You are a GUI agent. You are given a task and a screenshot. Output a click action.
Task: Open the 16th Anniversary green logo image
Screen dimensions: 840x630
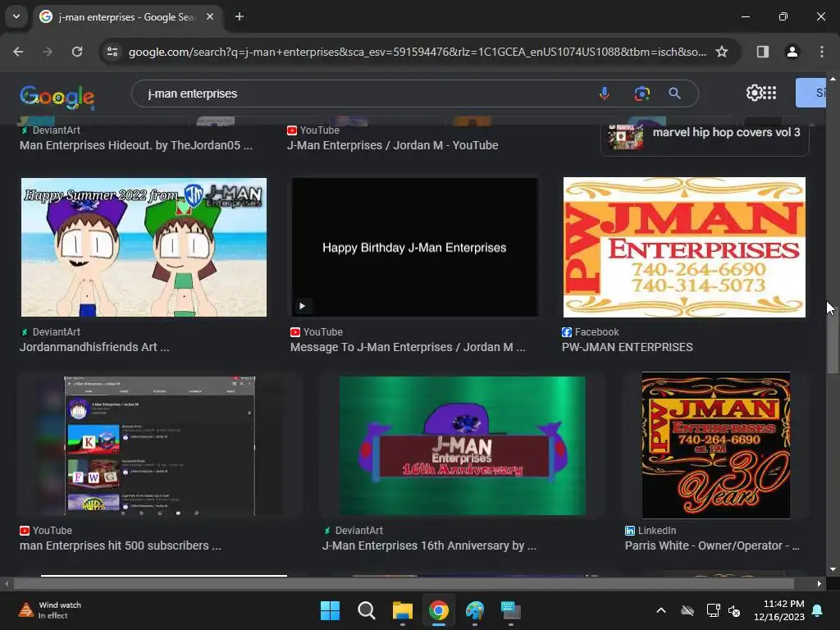pyautogui.click(x=463, y=445)
